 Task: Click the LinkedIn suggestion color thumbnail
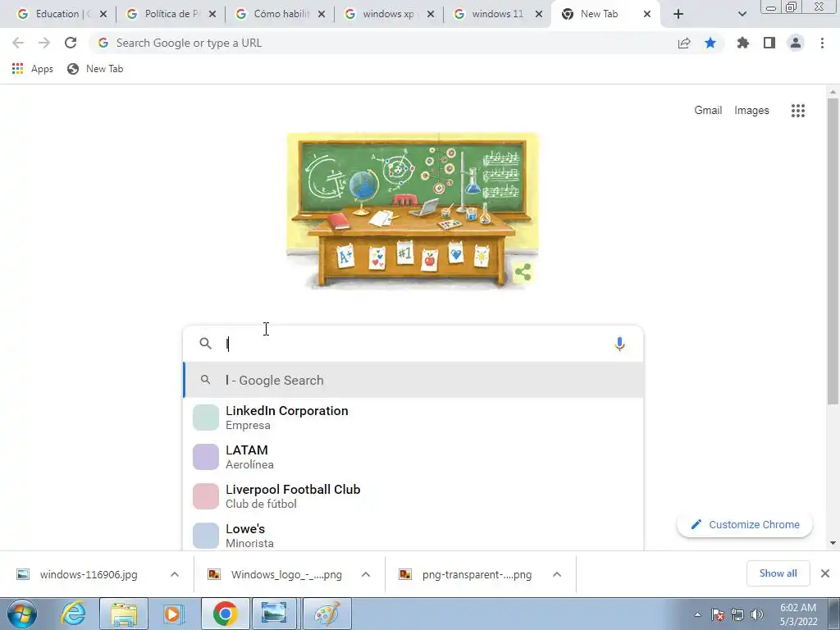206,418
